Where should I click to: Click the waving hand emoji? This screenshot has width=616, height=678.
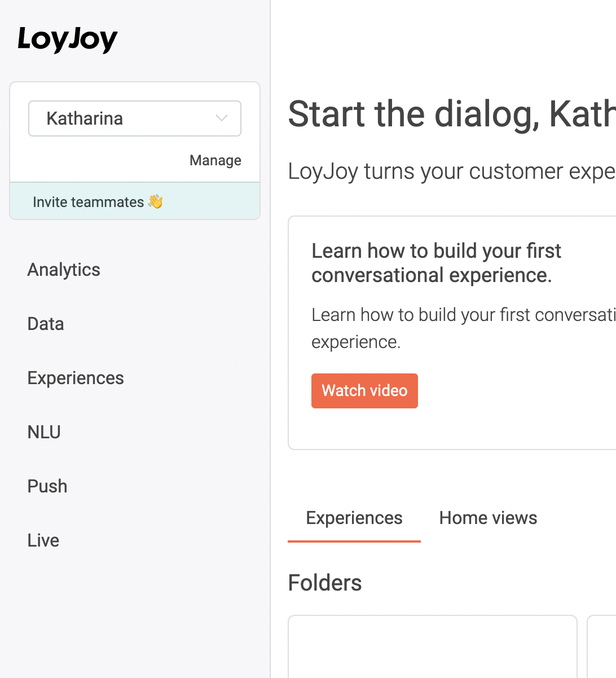point(154,200)
